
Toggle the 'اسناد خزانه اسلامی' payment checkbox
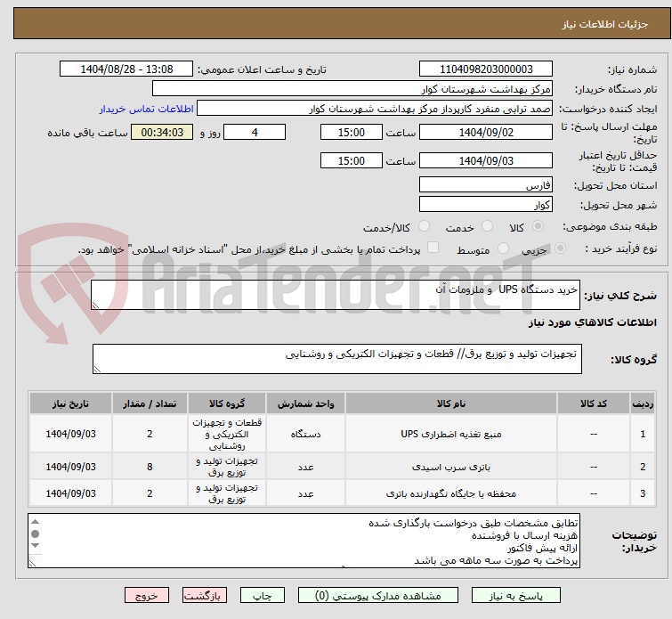(433, 248)
